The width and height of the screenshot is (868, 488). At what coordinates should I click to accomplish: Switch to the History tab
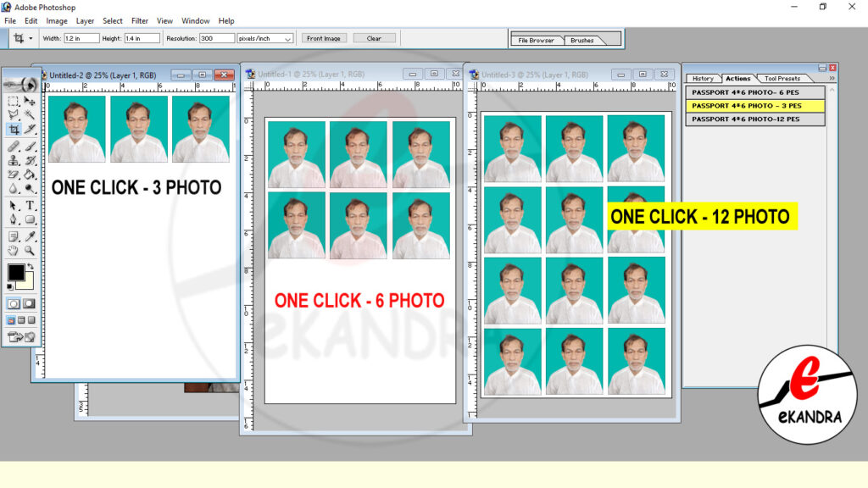703,79
